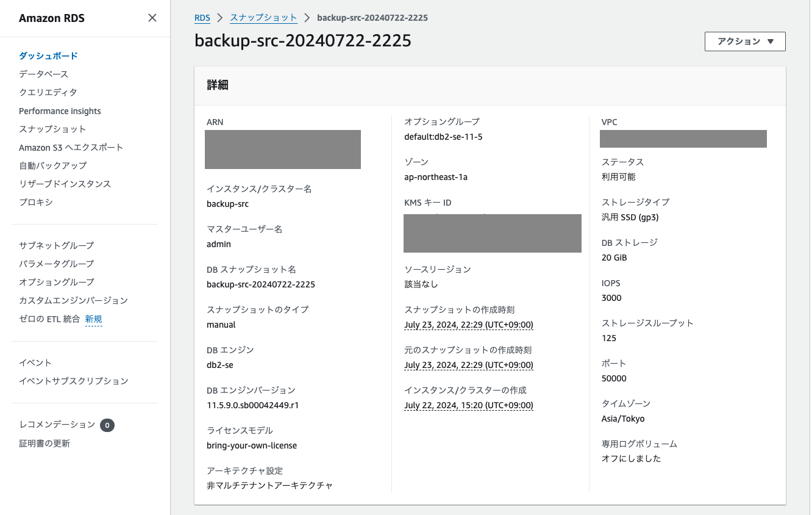Click option group default:db2-se-11-5
Screen dimensions: 812x515
click(443, 137)
